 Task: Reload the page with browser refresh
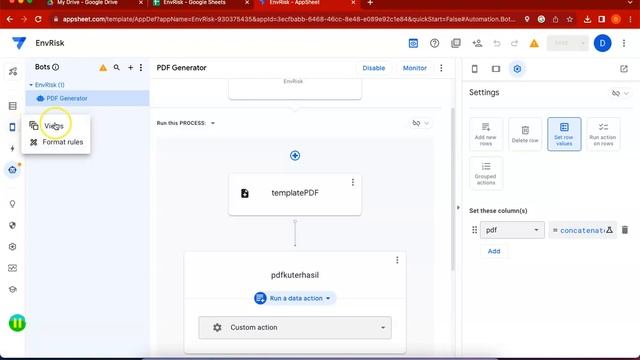coord(38,19)
